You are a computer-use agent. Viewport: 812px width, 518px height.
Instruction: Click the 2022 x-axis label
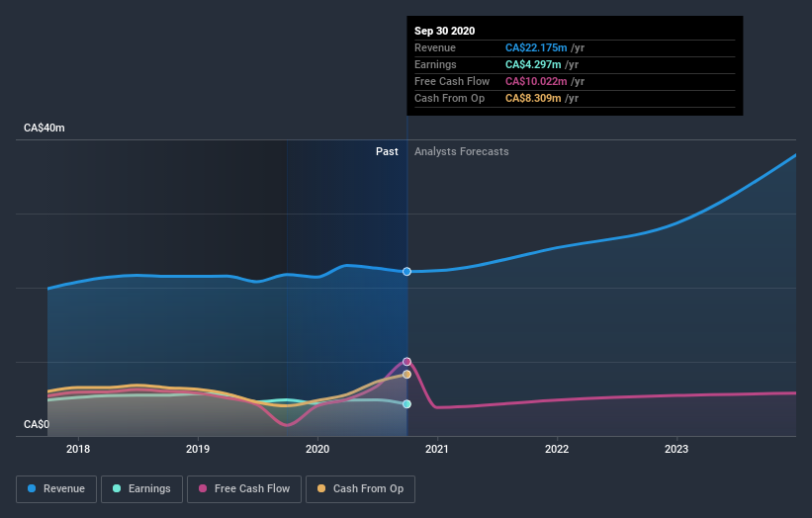click(557, 449)
